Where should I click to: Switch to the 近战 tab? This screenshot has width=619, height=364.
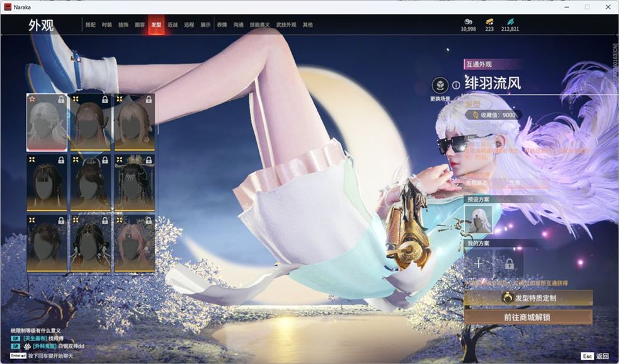[x=173, y=25]
